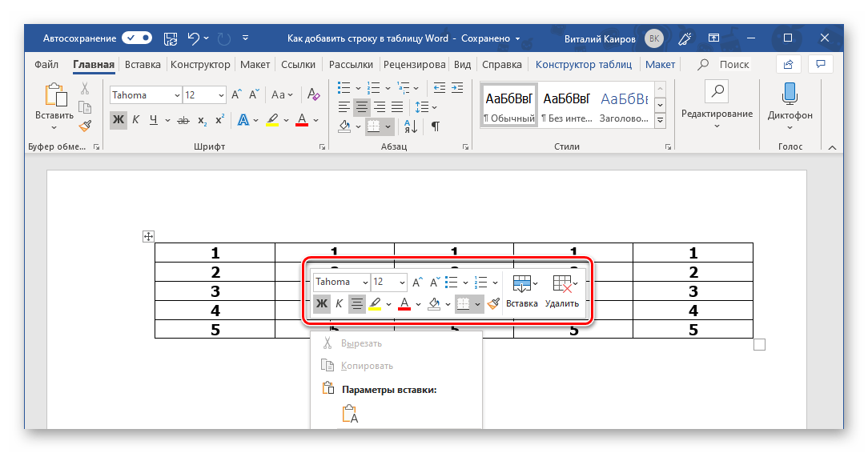The height and width of the screenshot is (453, 868).
Task: Click the Copy icon in ribbon clipboard group
Action: [85, 107]
